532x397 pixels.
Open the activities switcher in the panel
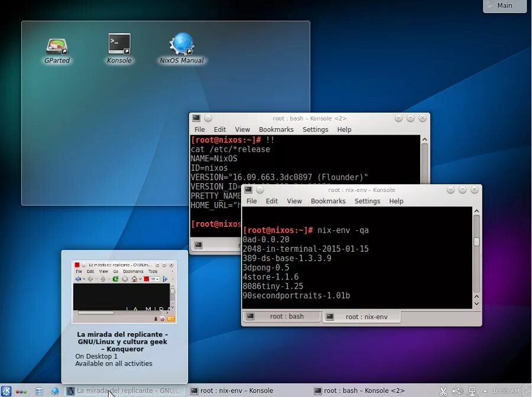click(21, 392)
